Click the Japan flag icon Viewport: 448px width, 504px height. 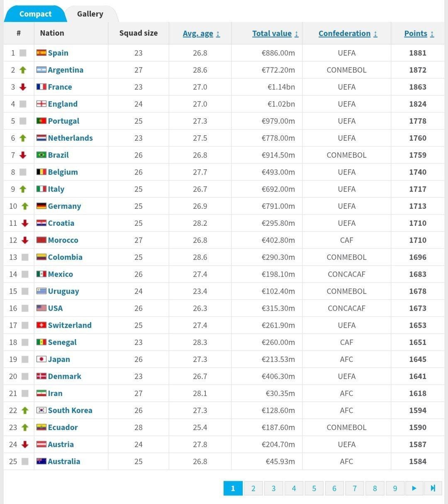[x=41, y=359]
